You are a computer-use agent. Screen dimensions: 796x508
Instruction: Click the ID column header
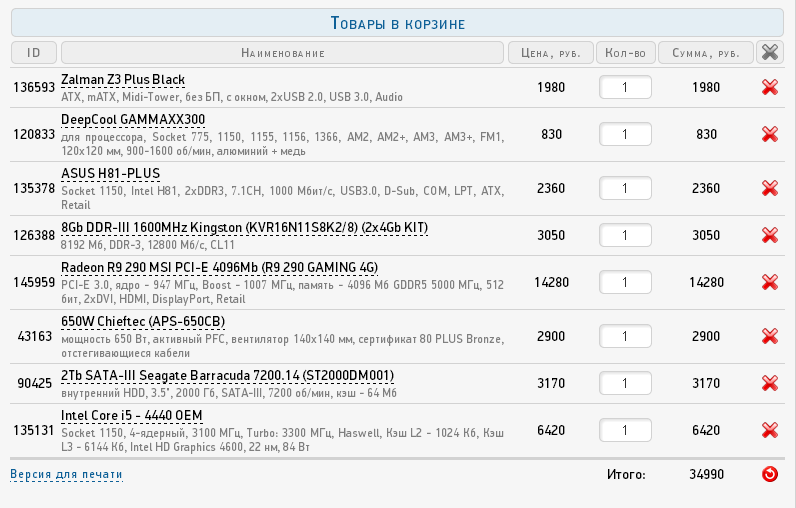pyautogui.click(x=34, y=52)
